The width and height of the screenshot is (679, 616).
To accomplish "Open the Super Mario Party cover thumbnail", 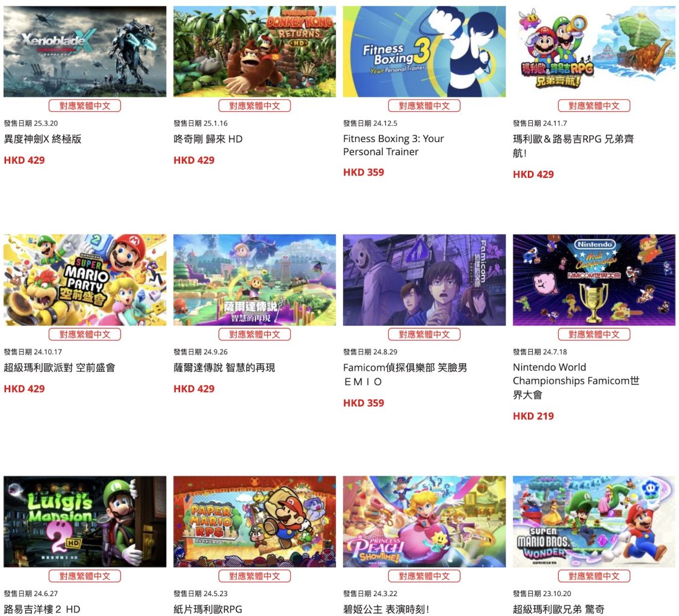I will pos(85,280).
